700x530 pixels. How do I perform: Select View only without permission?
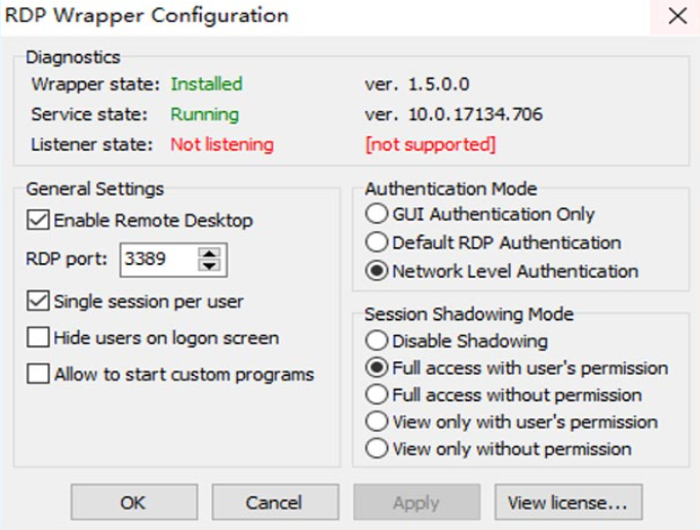[x=377, y=449]
